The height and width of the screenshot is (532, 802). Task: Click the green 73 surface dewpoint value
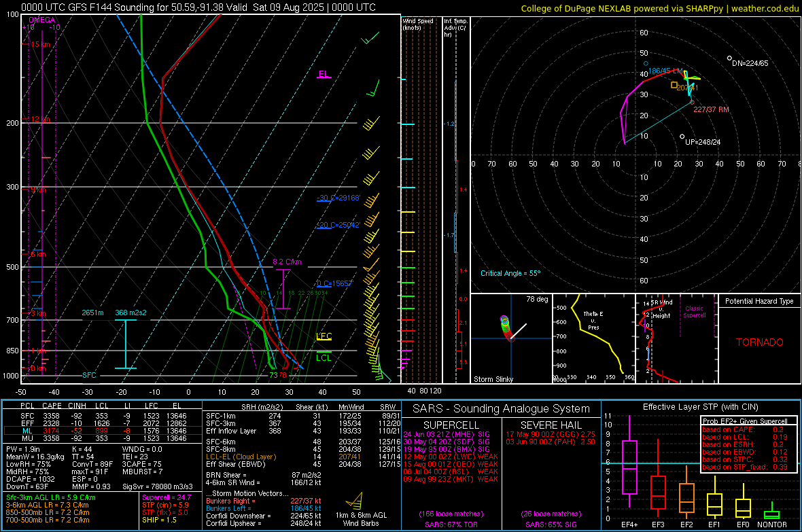tap(273, 376)
